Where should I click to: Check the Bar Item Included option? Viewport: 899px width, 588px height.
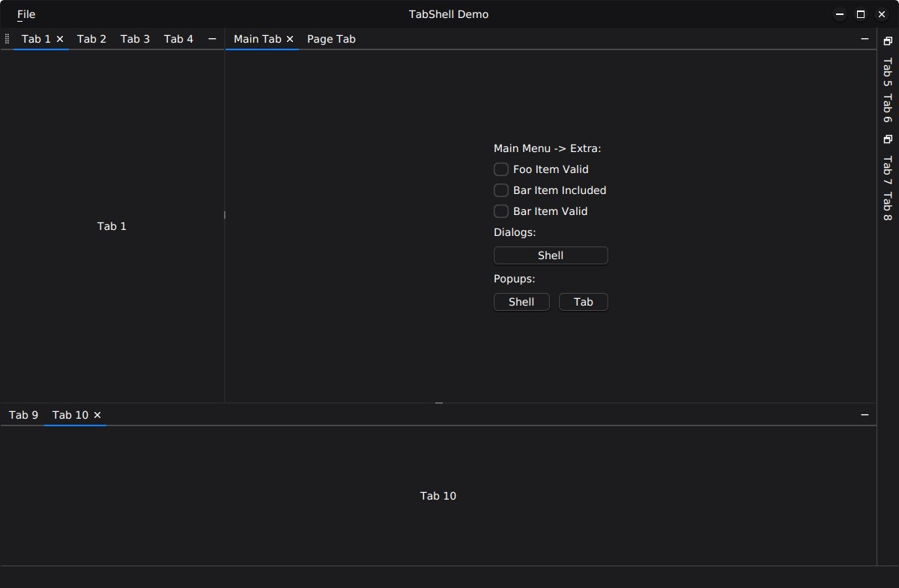[501, 190]
